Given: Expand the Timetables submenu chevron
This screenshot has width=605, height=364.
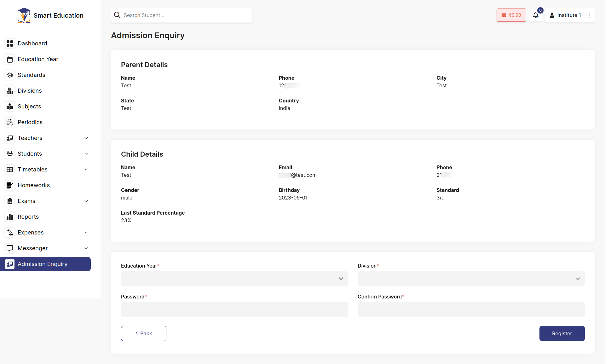Looking at the screenshot, I should (86, 170).
